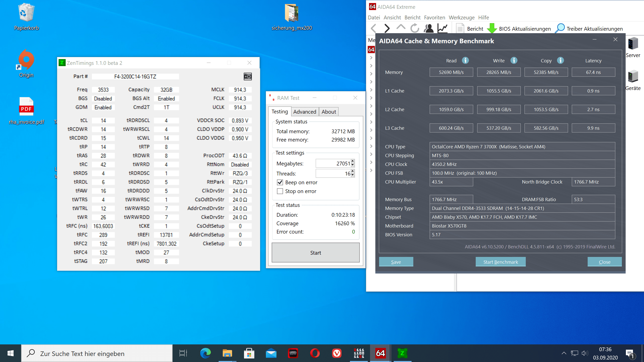Switch to RAM Test via taskbar icon
This screenshot has height=362, width=644.
(x=359, y=353)
